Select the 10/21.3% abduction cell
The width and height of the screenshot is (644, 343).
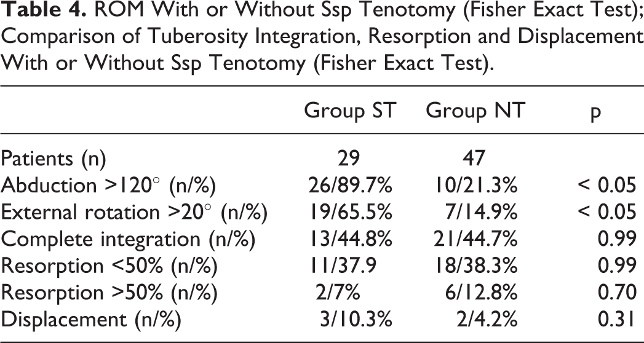pyautogui.click(x=475, y=186)
